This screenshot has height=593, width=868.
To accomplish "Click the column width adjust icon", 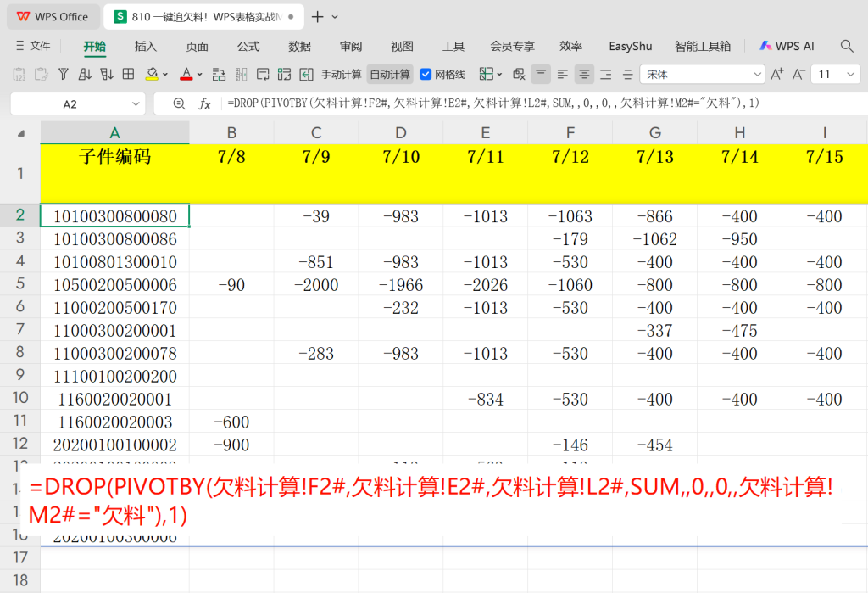I will [x=241, y=75].
